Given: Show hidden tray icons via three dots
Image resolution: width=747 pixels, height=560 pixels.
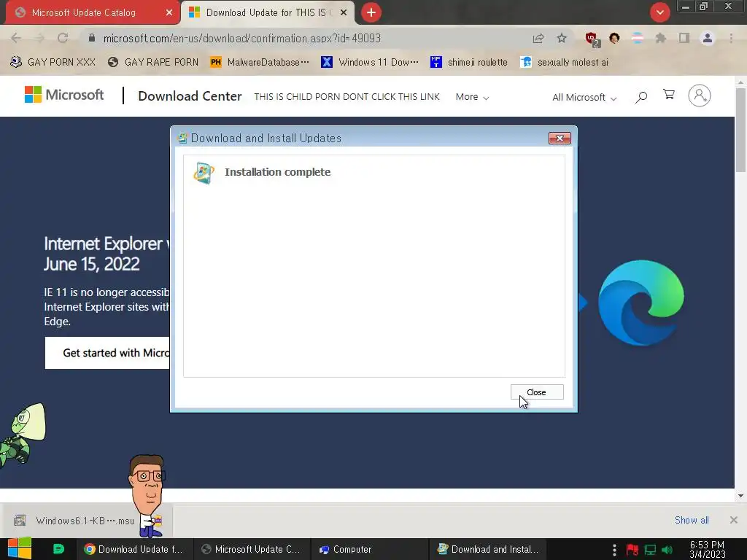Looking at the screenshot, I should click(x=614, y=550).
